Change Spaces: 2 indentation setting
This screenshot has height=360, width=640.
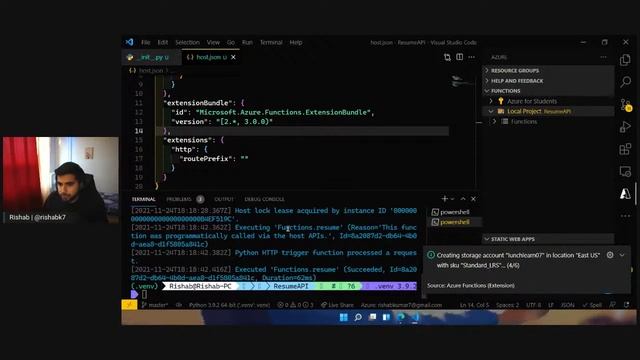tap(507, 305)
